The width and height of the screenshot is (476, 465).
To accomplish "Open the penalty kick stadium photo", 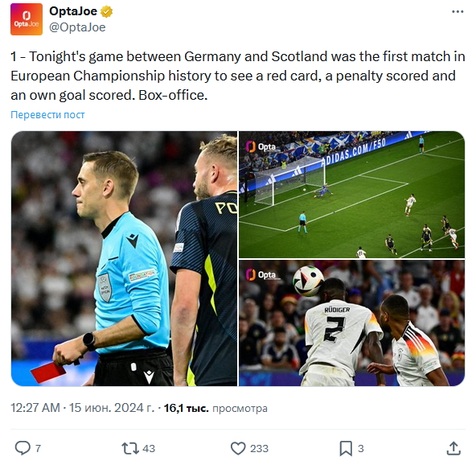I will point(352,195).
